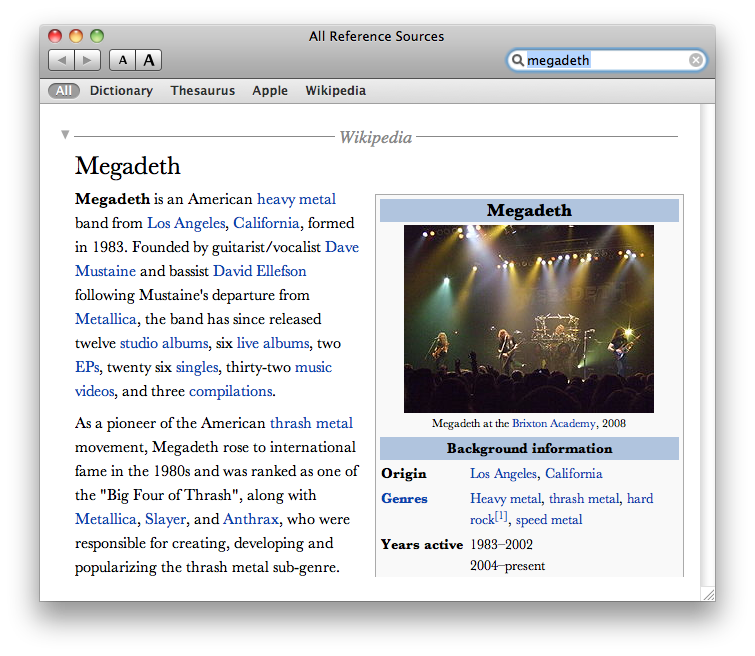Click the Background information header
755x656 pixels.
tap(529, 448)
